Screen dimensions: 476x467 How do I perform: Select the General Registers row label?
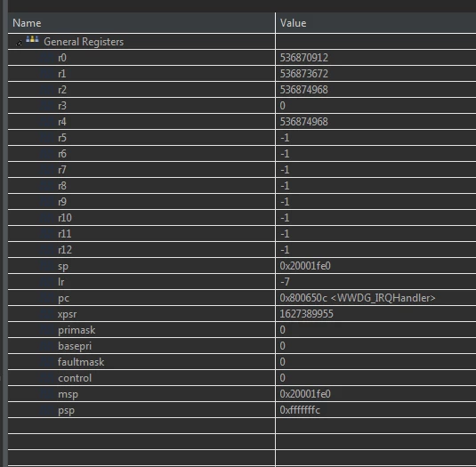tap(84, 42)
